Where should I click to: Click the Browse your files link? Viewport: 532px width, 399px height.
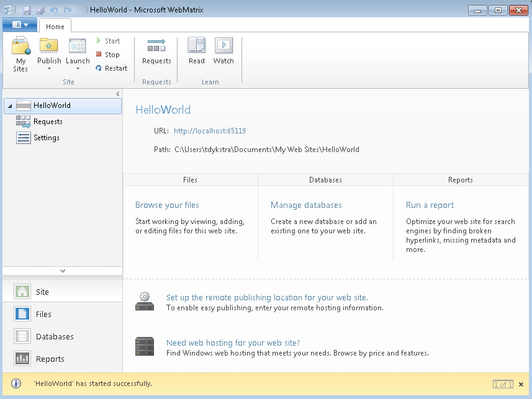tap(167, 205)
